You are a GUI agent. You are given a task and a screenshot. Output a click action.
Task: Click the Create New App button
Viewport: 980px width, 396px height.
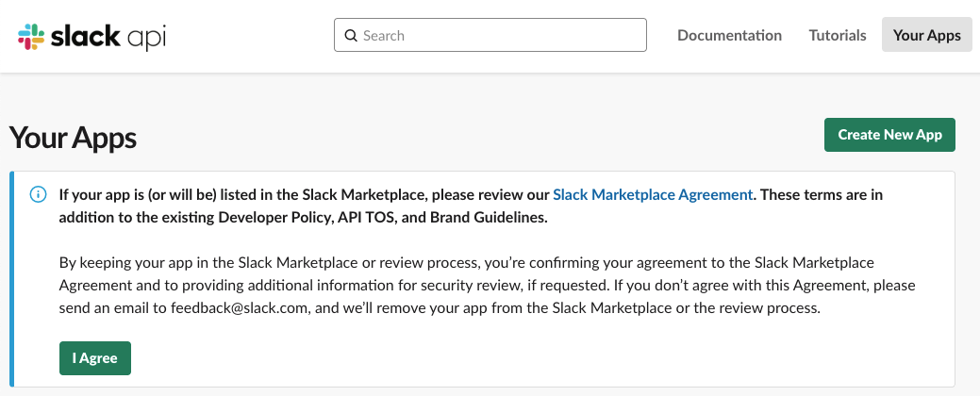coord(890,134)
